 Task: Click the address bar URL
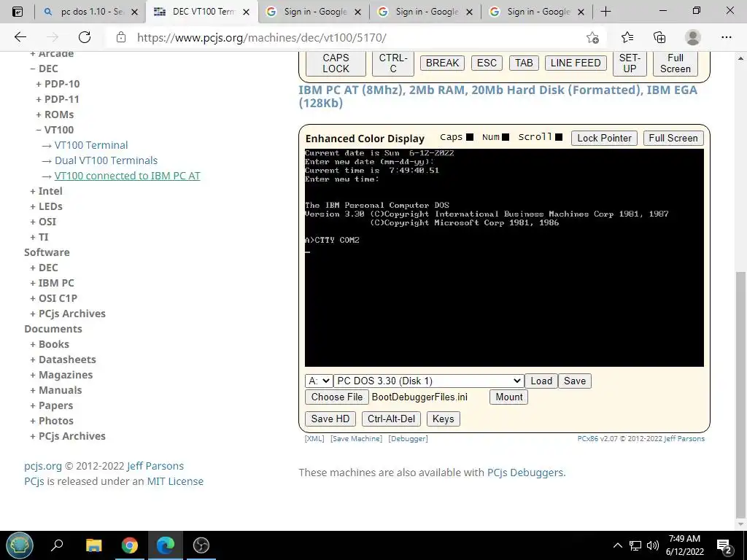[x=262, y=37]
